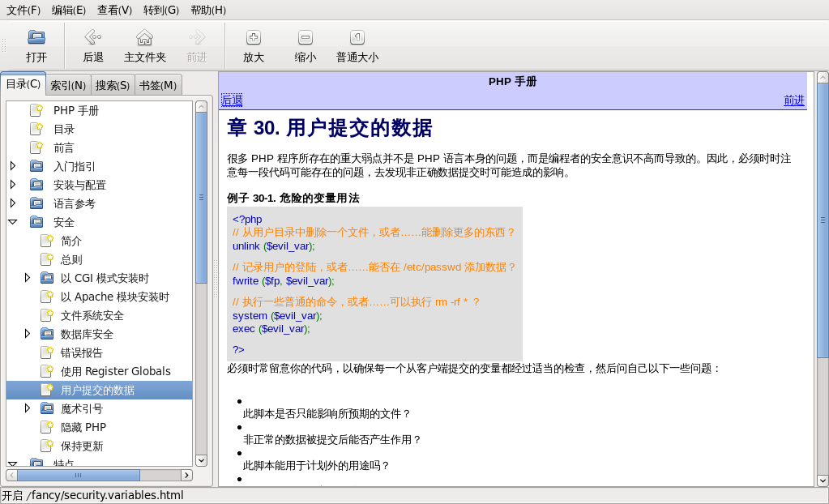The height and width of the screenshot is (504, 829).
Task: Switch to the 目录(C) tab
Action: 24,84
